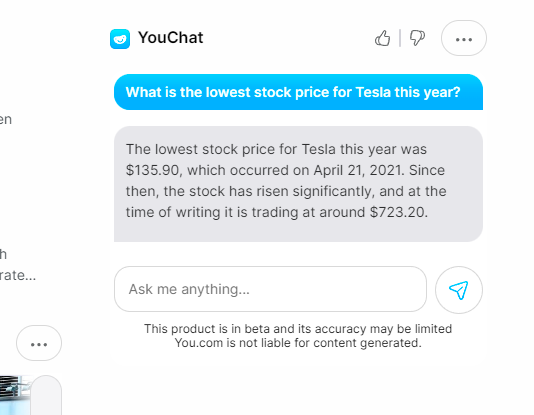The height and width of the screenshot is (415, 534).
Task: Click the beta accuracy disclaimer text
Action: coord(298,329)
